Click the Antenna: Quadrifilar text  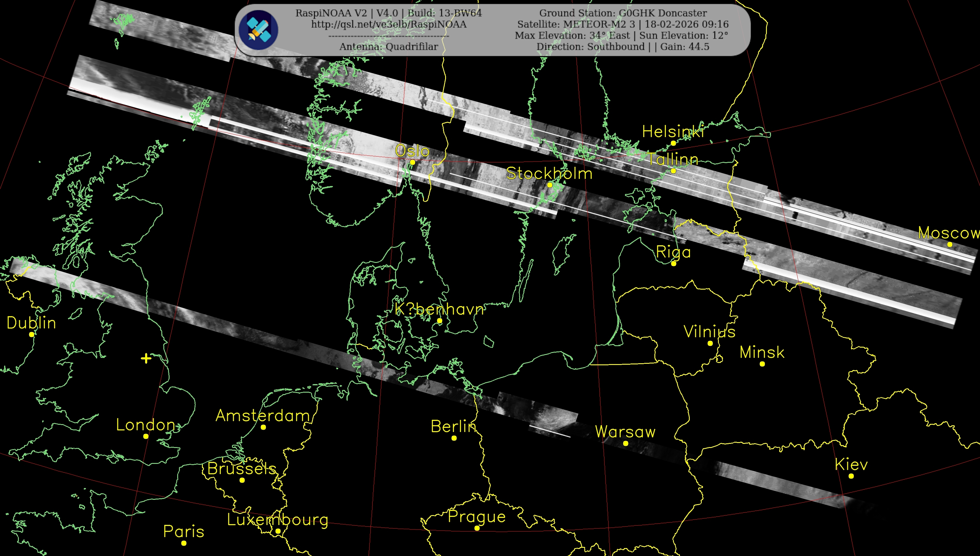(388, 47)
